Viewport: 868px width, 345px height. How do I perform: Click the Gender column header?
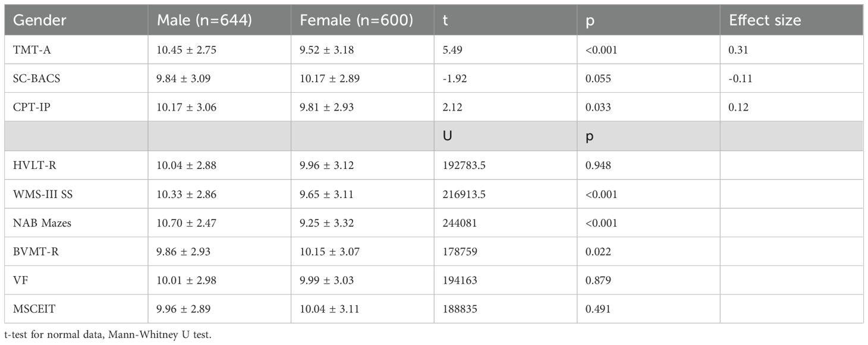coord(40,20)
